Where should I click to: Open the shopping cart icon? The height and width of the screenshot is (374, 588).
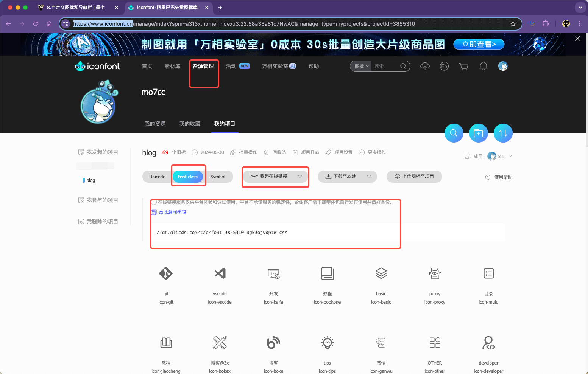pyautogui.click(x=463, y=67)
